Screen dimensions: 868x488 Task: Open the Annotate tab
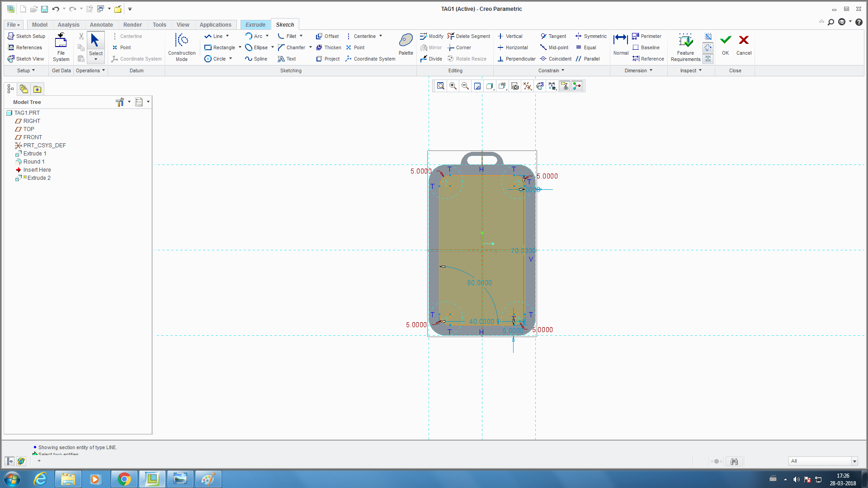[x=101, y=25]
